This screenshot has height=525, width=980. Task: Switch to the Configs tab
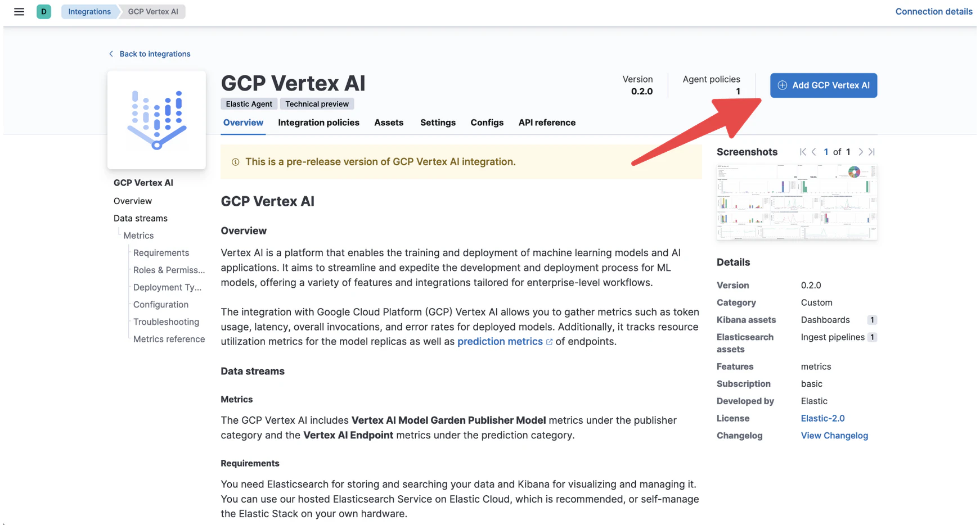487,123
